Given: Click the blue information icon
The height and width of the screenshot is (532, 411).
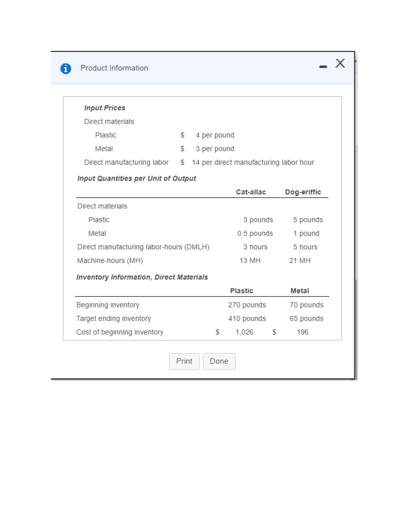Looking at the screenshot, I should tap(65, 69).
